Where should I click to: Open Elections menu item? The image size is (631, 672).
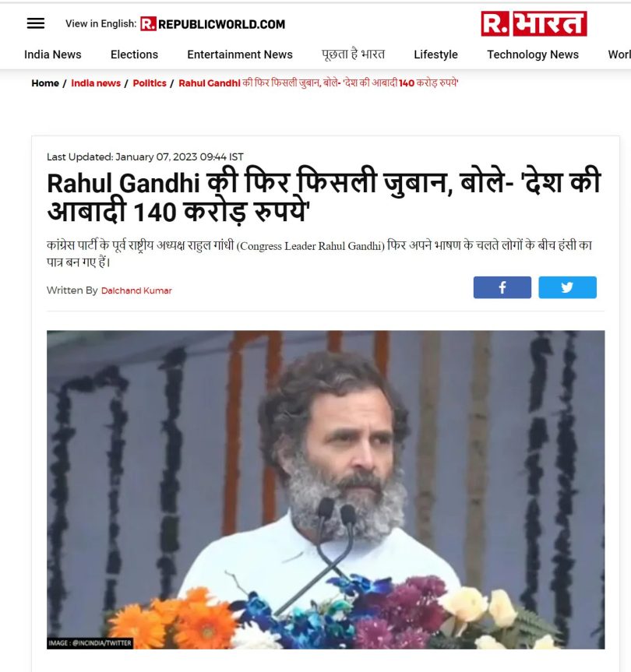tap(134, 55)
